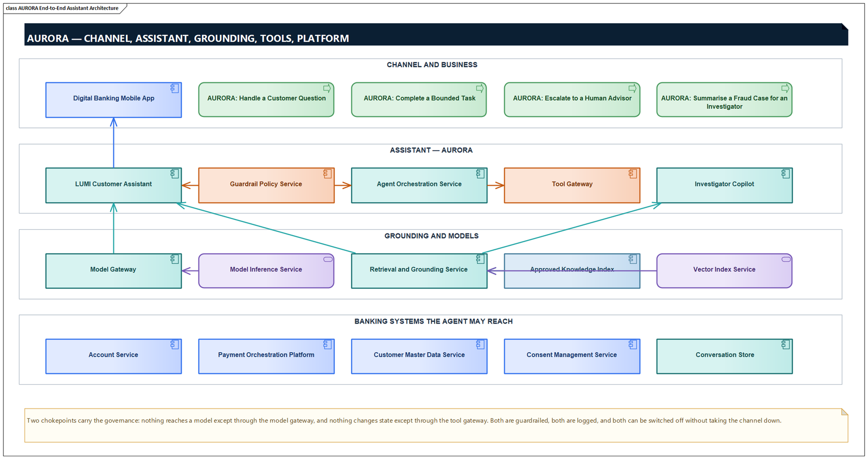Select the Digital Banking Mobile App label
This screenshot has width=868, height=459.
point(113,98)
